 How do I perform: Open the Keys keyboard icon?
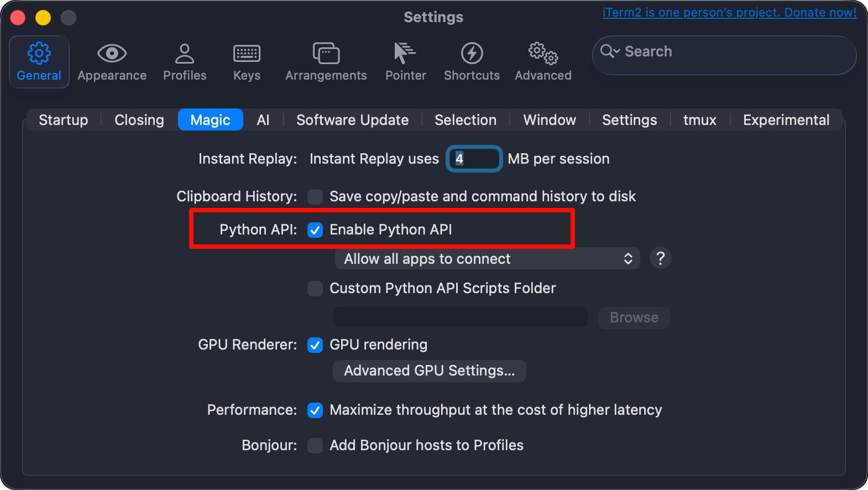(247, 54)
